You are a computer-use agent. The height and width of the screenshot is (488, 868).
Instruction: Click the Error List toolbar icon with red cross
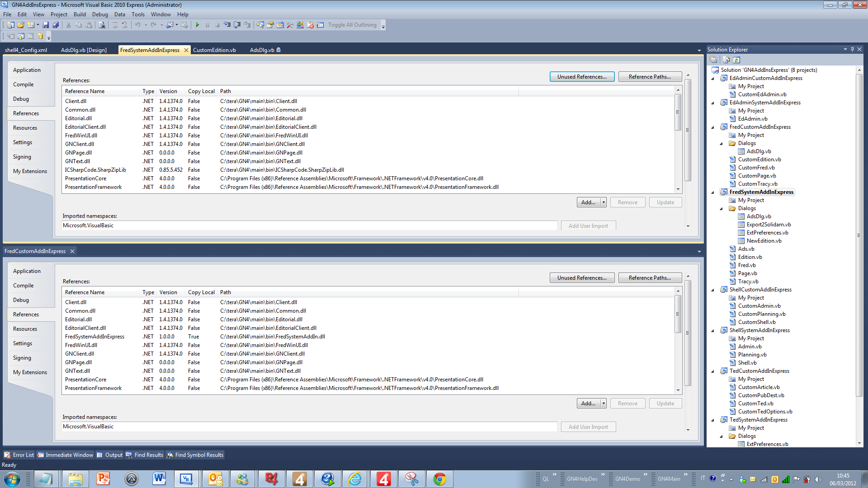tap(310, 25)
